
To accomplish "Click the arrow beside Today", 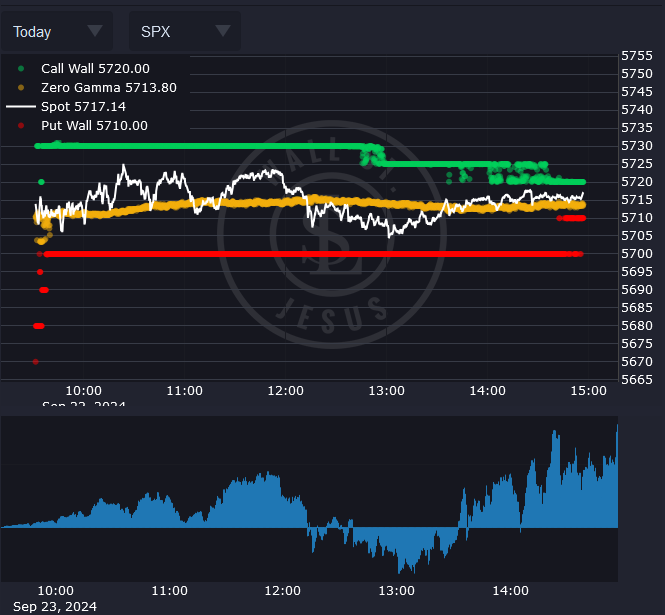I will pos(95,31).
